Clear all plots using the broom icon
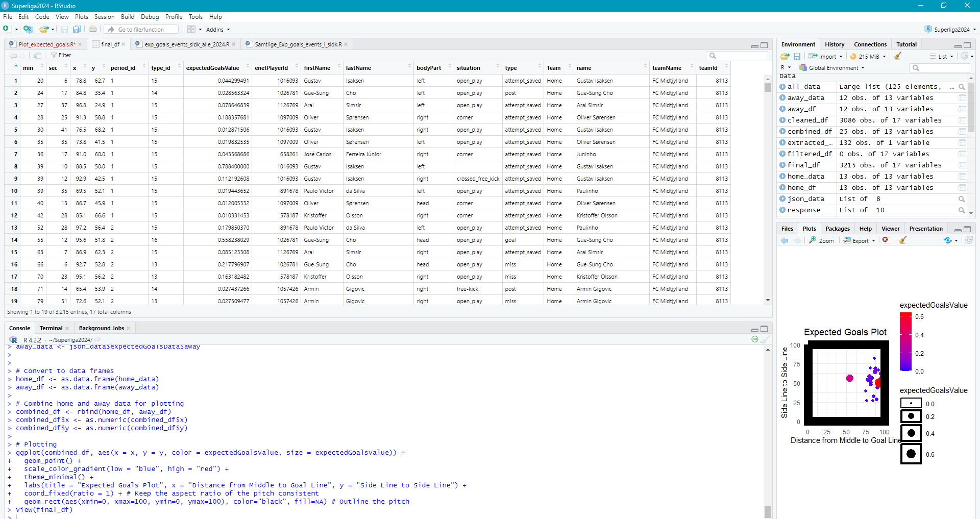Image resolution: width=980 pixels, height=519 pixels. pos(903,240)
